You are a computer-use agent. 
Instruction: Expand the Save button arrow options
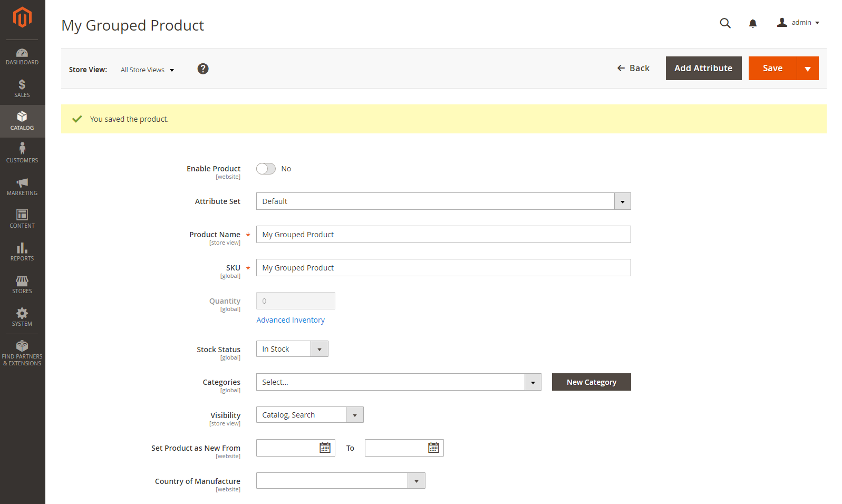click(807, 69)
